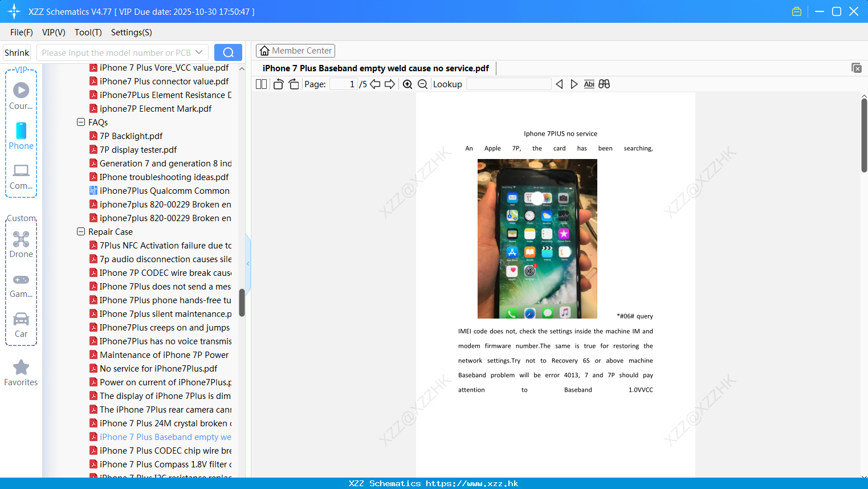Open 7p audio disconnection causes file
The width and height of the screenshot is (868, 489).
pos(161,259)
